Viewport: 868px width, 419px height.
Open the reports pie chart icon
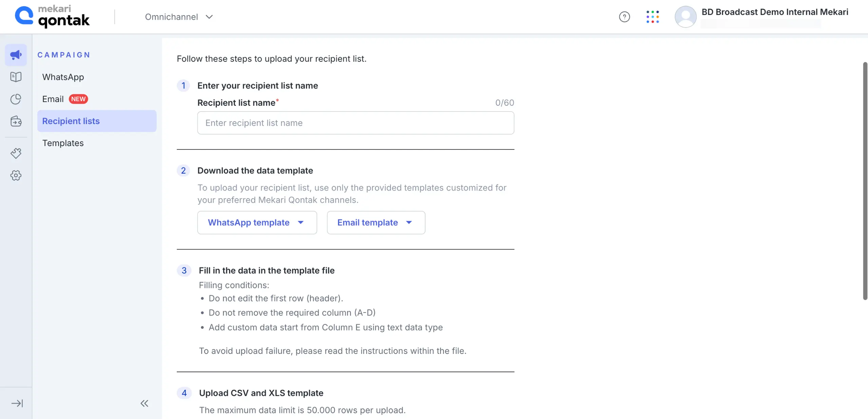tap(16, 99)
